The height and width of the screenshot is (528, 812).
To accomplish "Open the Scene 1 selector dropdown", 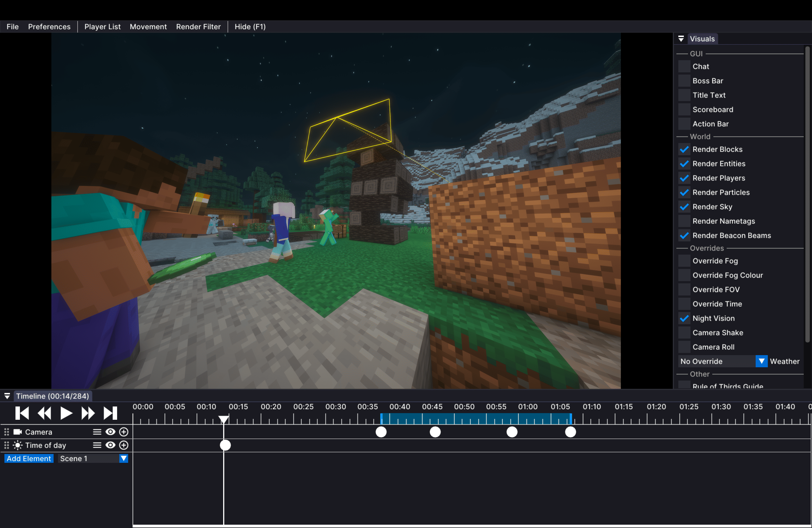I will pyautogui.click(x=93, y=458).
